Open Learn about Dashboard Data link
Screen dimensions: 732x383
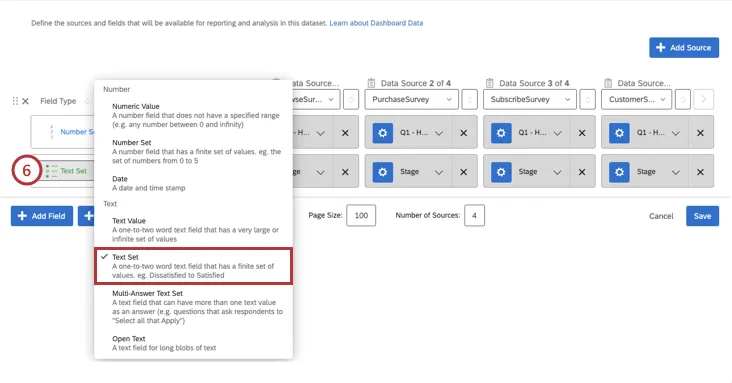(376, 23)
